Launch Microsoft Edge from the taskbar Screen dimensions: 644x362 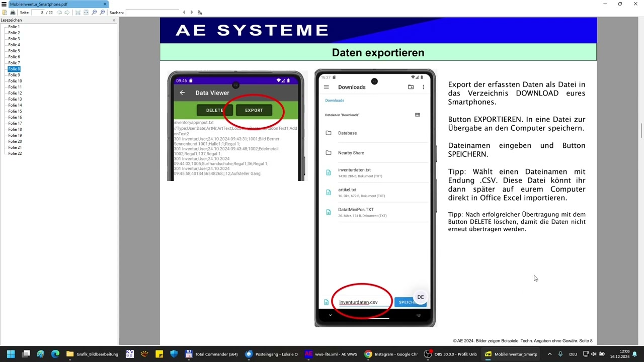pos(55,354)
